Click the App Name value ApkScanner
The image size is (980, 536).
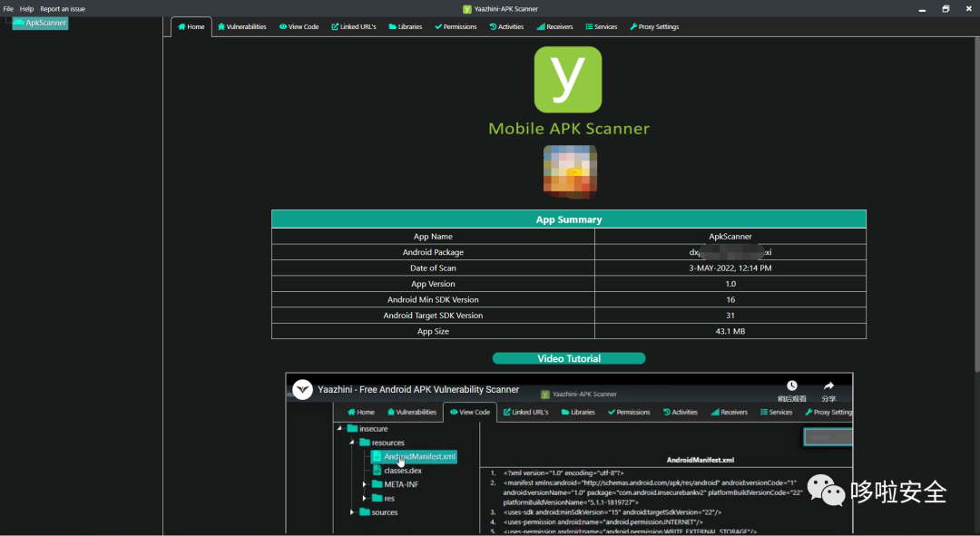(730, 236)
